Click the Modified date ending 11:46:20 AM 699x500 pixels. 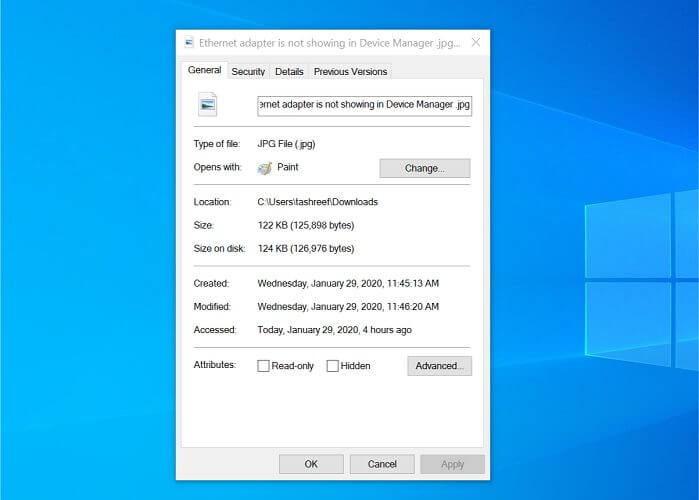click(348, 307)
